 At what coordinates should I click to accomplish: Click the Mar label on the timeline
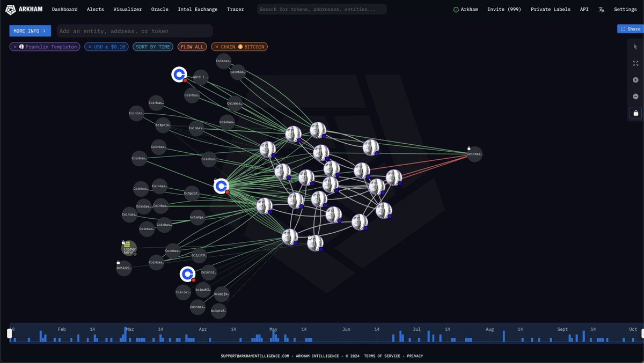[131, 329]
